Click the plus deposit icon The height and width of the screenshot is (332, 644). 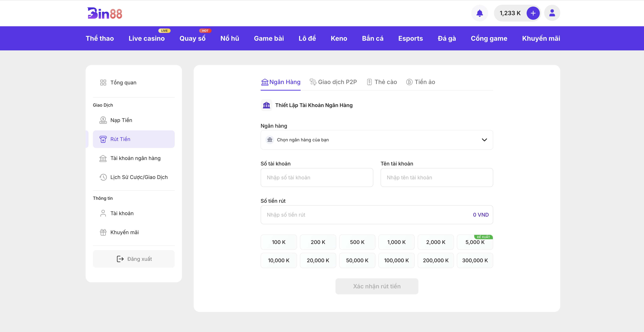coord(533,13)
